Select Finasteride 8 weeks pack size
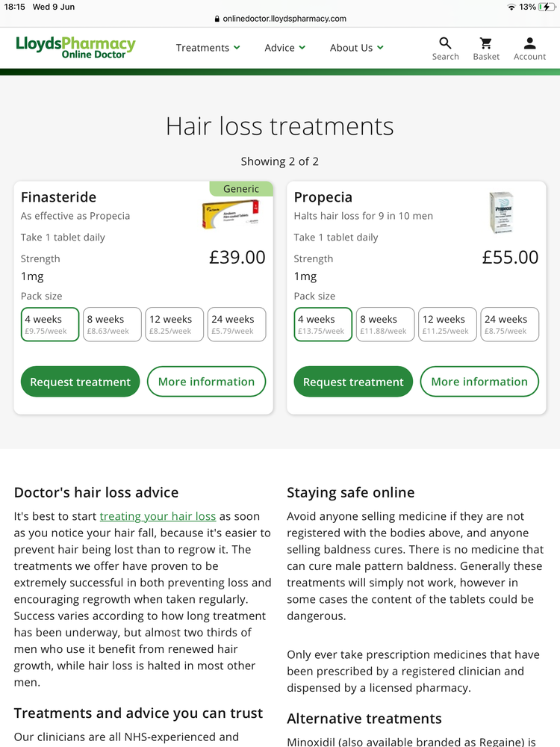This screenshot has width=560, height=747. pos(112,324)
